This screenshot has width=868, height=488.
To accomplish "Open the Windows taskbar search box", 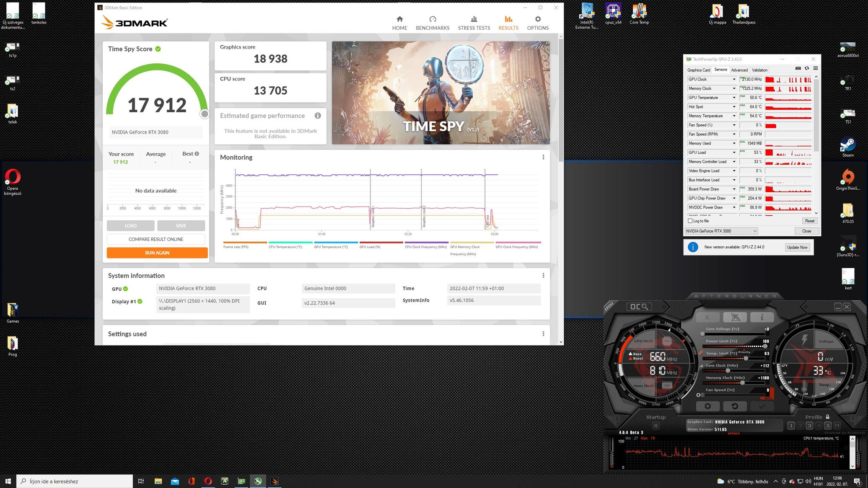I will 75,481.
